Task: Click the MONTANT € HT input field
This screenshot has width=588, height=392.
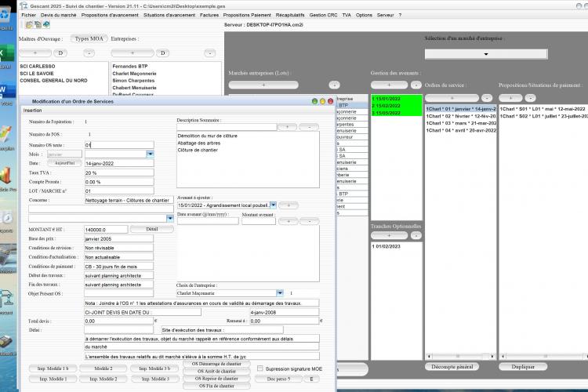Action: (x=106, y=229)
